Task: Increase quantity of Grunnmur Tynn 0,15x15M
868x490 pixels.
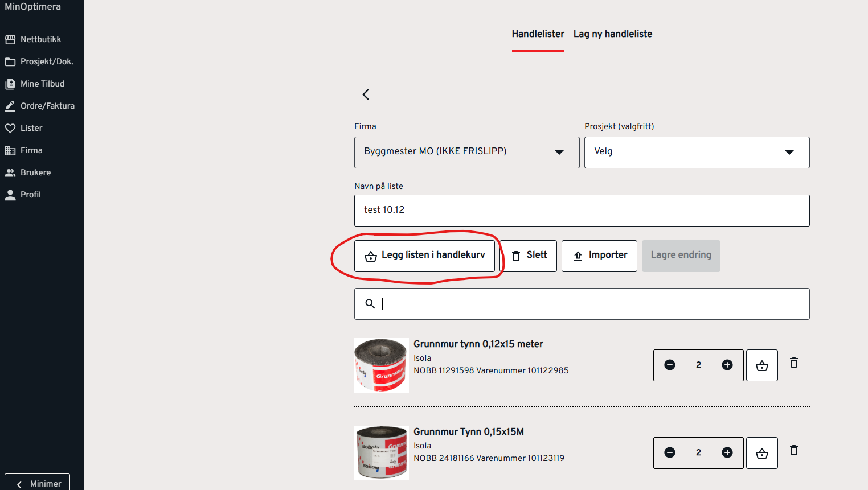Action: point(727,453)
